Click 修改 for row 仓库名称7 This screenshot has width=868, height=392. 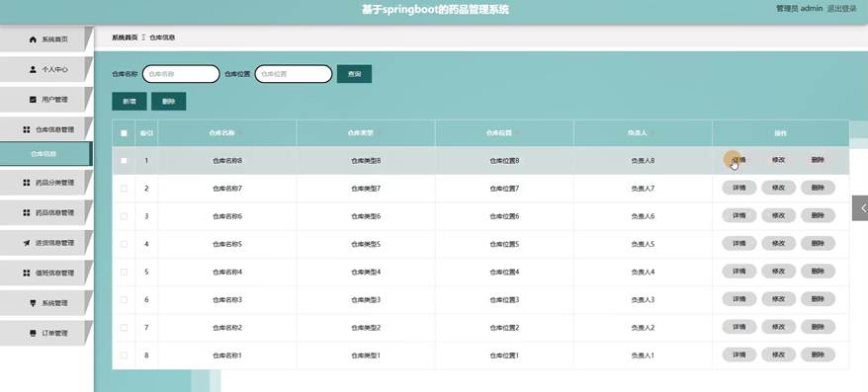[x=778, y=188]
